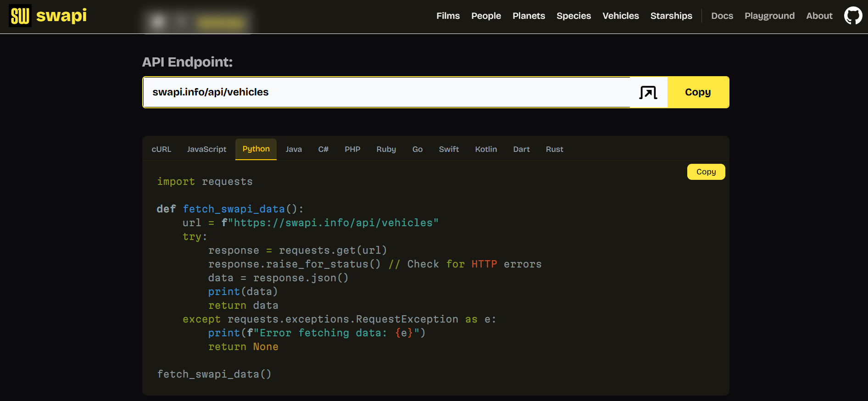Click the final 'fetch_swapi_data()' call line

[214, 374]
